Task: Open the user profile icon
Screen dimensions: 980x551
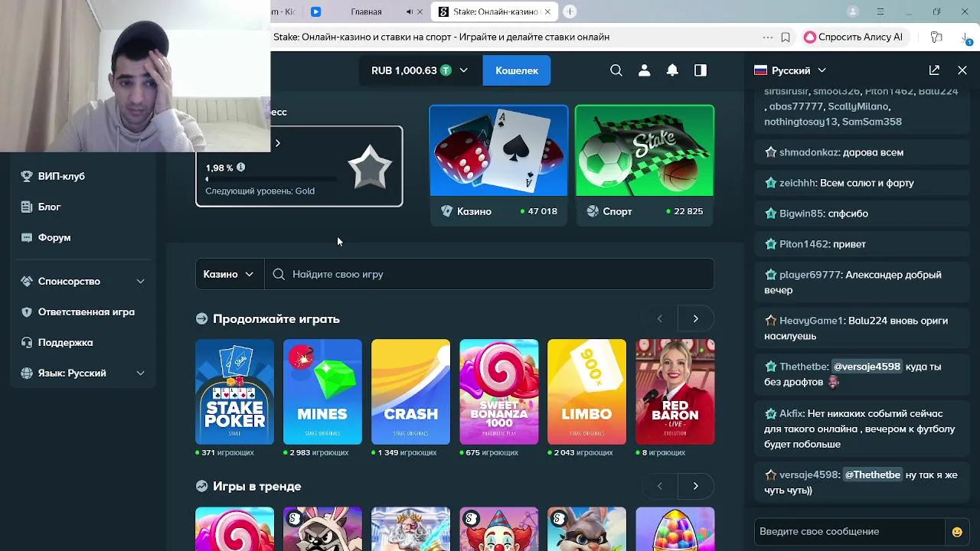Action: pyautogui.click(x=645, y=70)
